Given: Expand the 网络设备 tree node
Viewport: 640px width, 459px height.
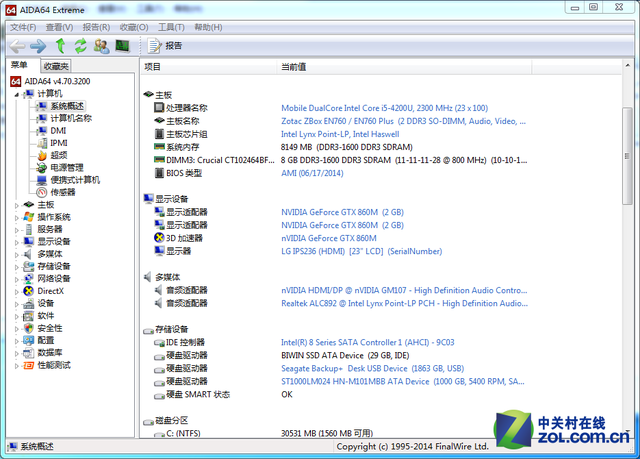Looking at the screenshot, I should 17,279.
